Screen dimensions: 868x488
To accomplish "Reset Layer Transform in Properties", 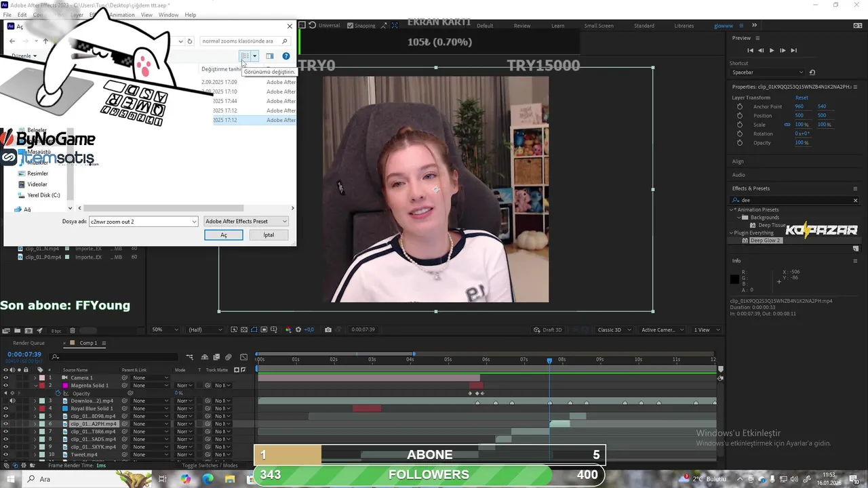I will point(802,98).
